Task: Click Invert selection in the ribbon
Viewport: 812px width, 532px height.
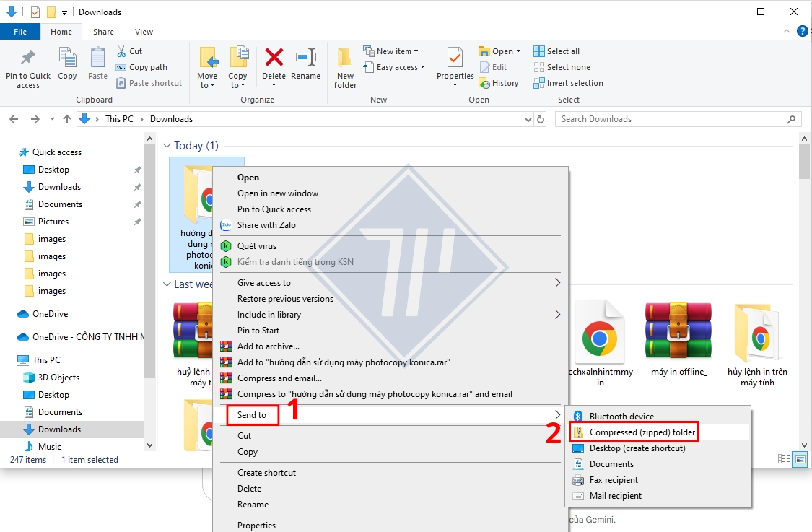Action: (574, 83)
